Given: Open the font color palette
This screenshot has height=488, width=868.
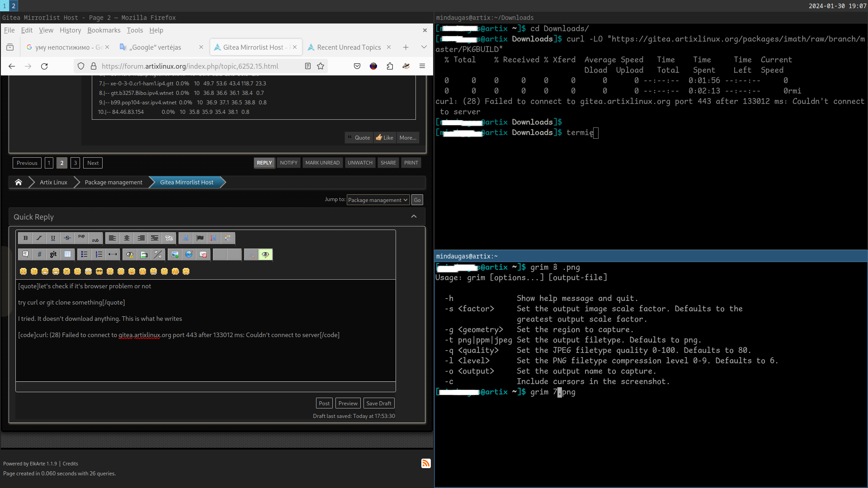Looking at the screenshot, I should [228, 238].
